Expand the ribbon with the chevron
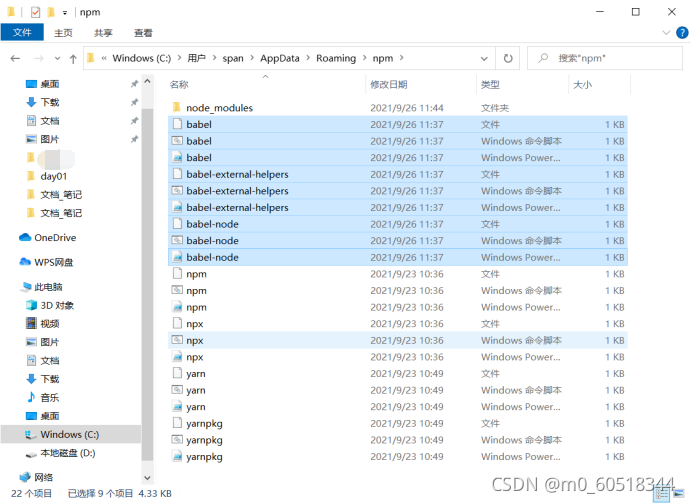Screen dimensions: 691x503 click(x=666, y=33)
